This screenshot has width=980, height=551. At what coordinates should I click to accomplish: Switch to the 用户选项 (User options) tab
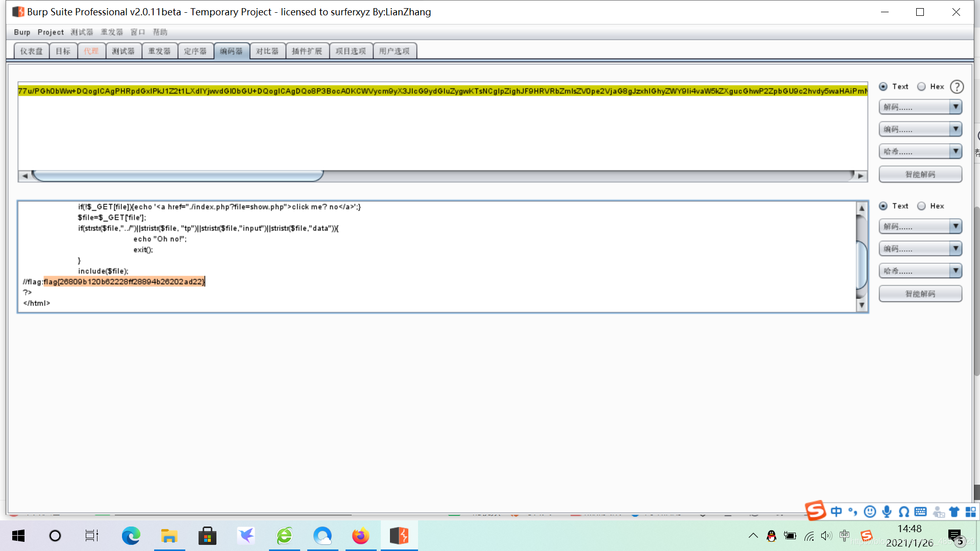[395, 51]
